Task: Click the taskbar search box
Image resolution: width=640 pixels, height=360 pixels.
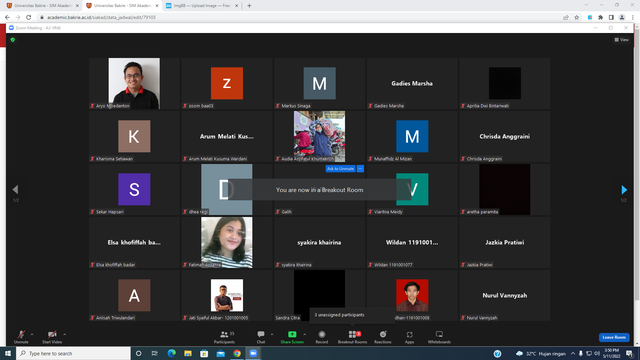Action: point(73,353)
